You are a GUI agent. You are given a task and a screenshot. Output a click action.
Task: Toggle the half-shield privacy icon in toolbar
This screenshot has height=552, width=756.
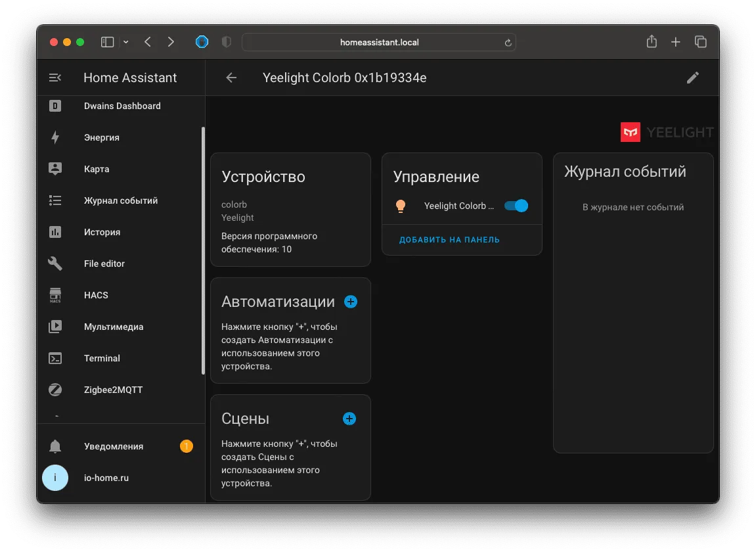[226, 42]
